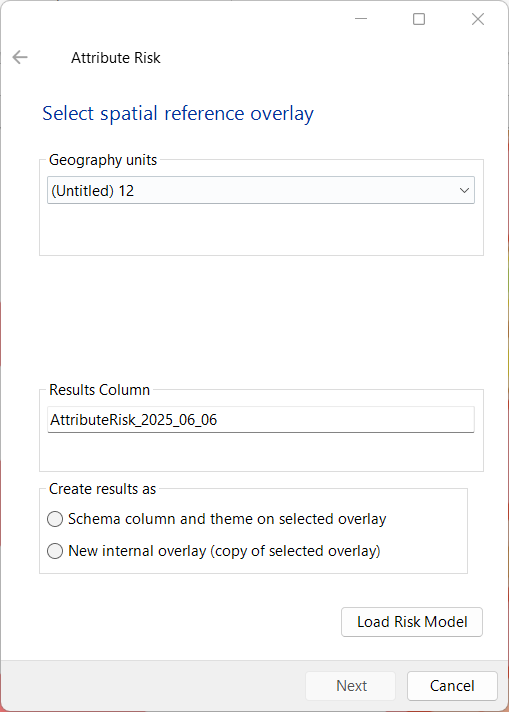The height and width of the screenshot is (712, 509).
Task: Click the Results Column group label
Action: [99, 390]
